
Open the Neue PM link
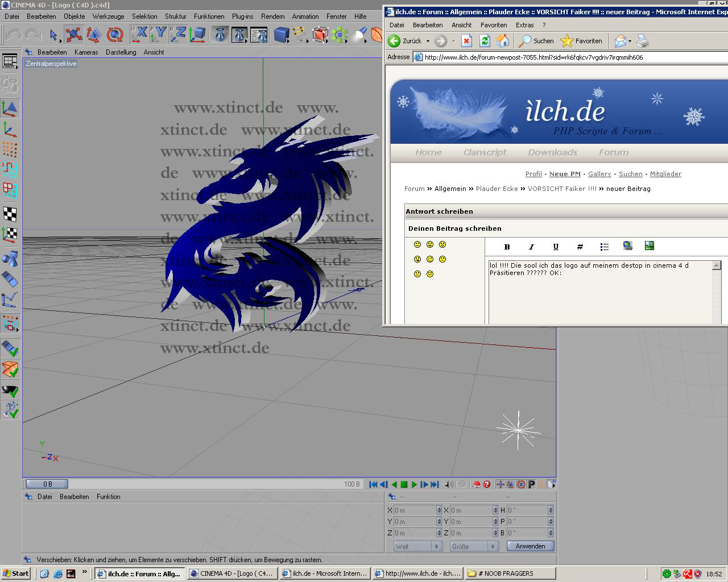click(x=565, y=174)
